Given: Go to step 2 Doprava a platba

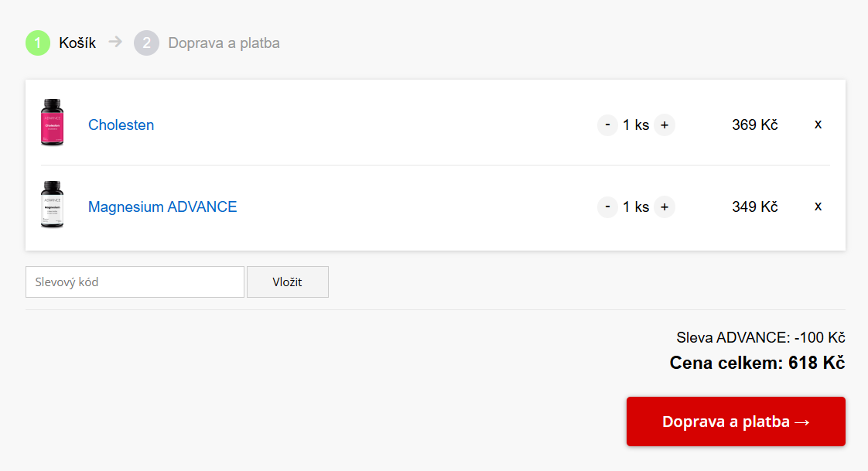Looking at the screenshot, I should (x=224, y=43).
